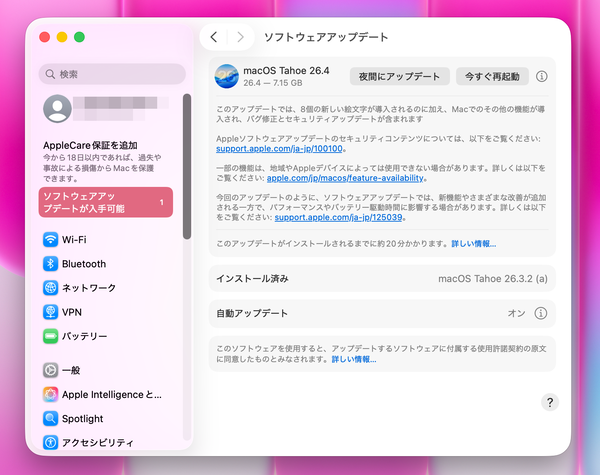Screen dimensions: 600x475
Task: Click macOS Tahoe 26.3.2 (a) text
Action: coord(493,279)
